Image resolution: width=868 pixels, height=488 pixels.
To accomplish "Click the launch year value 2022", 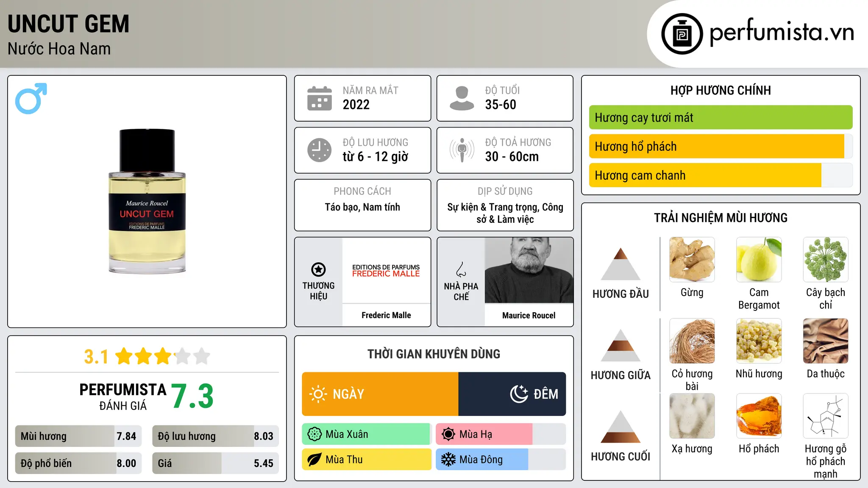I will pyautogui.click(x=356, y=105).
